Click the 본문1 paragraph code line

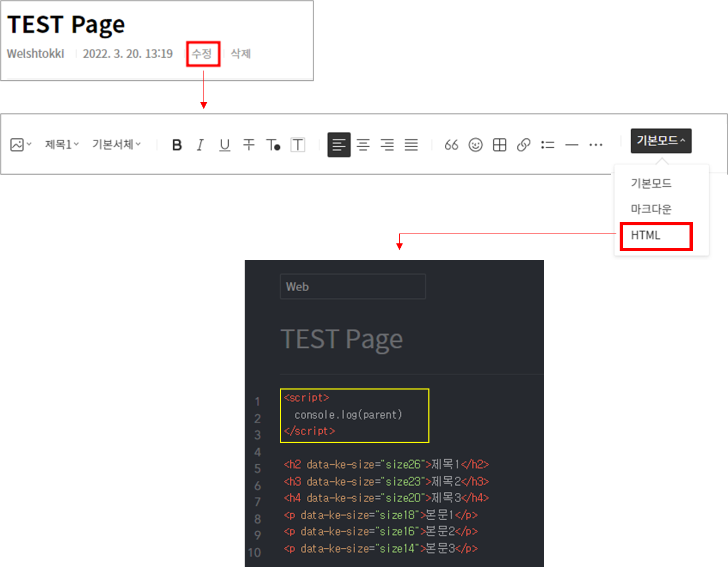(x=380, y=515)
